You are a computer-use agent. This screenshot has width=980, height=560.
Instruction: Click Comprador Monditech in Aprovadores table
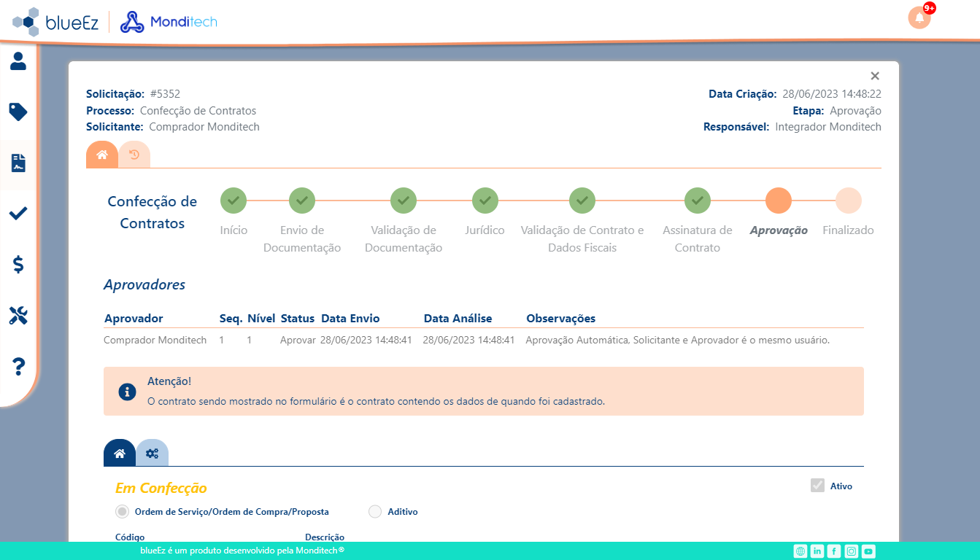coord(155,341)
